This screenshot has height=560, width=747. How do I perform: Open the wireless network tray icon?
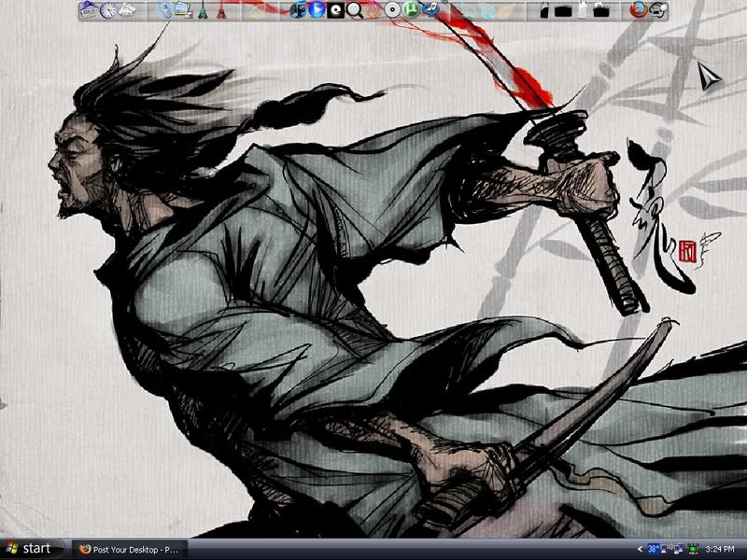click(665, 550)
